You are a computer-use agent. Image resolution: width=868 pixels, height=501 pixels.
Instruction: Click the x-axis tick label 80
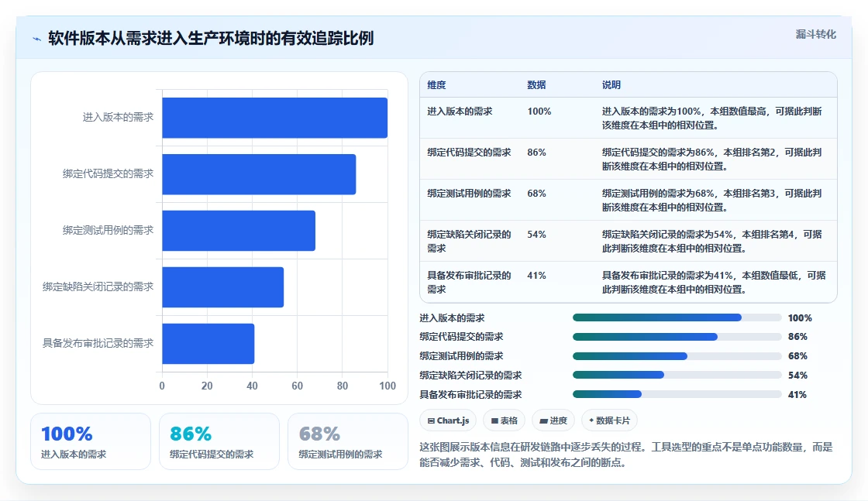(x=342, y=386)
